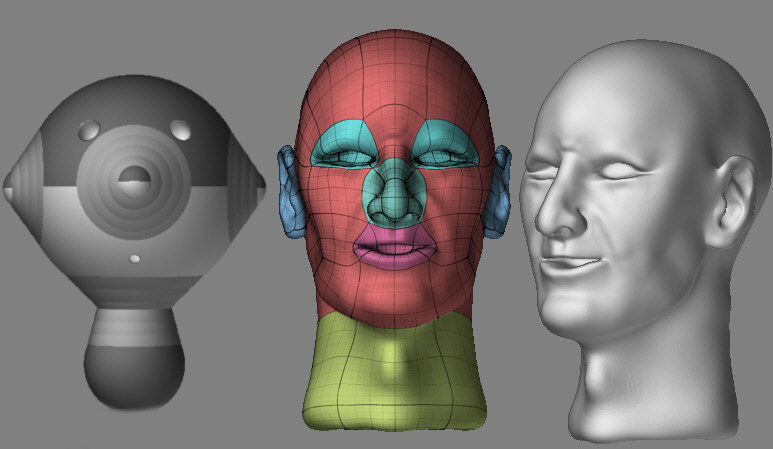Click the red chin area of wireframe head
This screenshot has height=449, width=773.
tap(396, 295)
